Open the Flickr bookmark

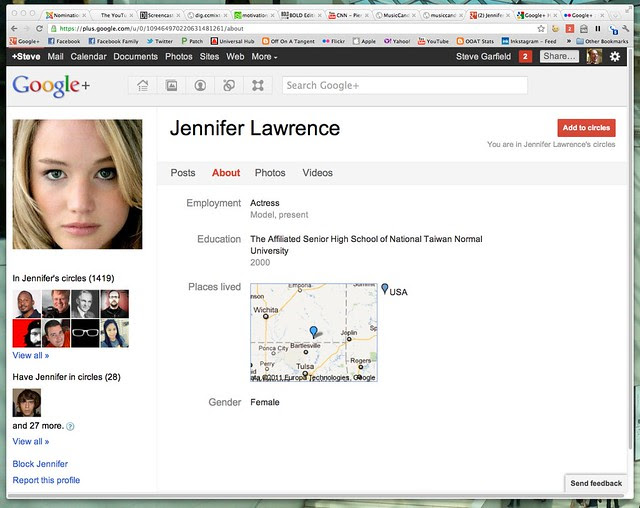(x=333, y=41)
